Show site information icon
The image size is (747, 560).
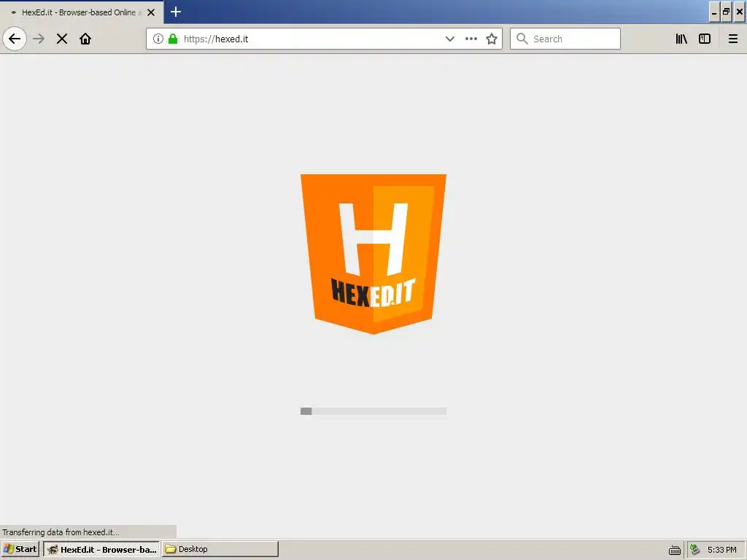(158, 39)
